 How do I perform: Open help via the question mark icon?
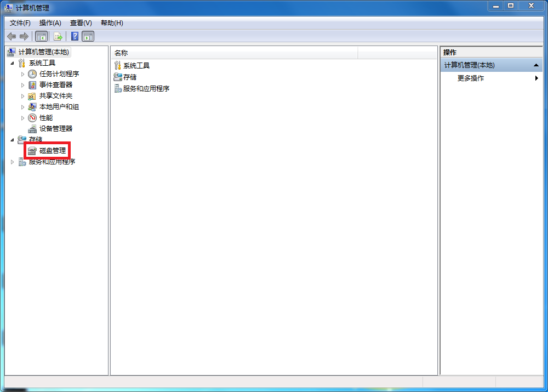pyautogui.click(x=75, y=37)
